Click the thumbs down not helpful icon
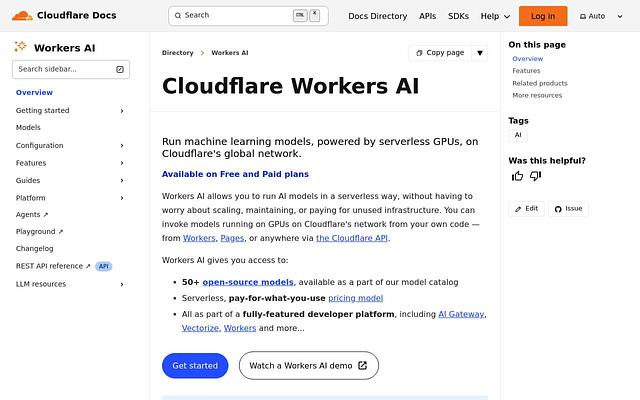This screenshot has height=400, width=640. pos(535,176)
